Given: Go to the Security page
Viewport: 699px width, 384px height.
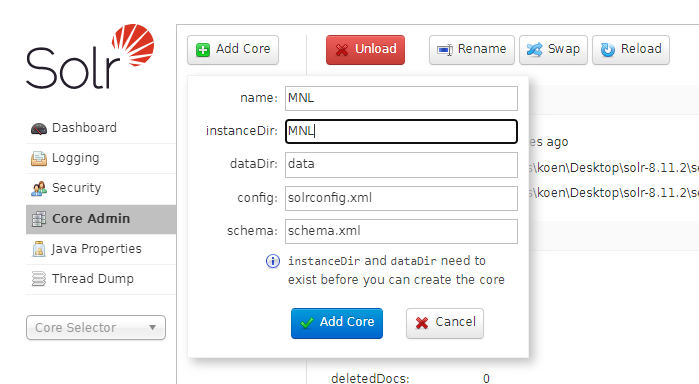Looking at the screenshot, I should point(101,188).
